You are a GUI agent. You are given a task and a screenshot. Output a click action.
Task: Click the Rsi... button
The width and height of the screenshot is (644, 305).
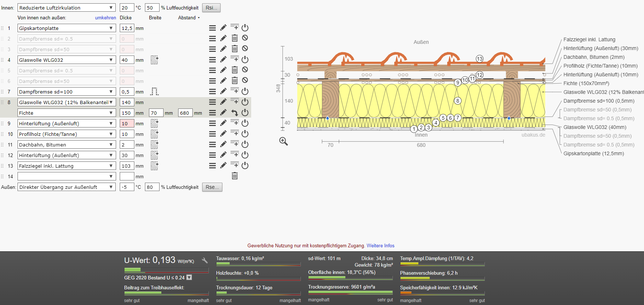click(x=211, y=8)
